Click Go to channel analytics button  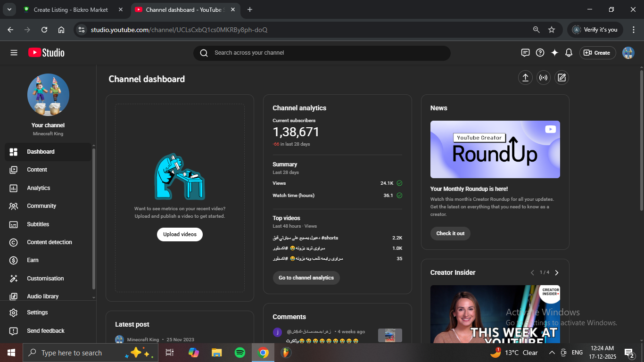coord(306,278)
